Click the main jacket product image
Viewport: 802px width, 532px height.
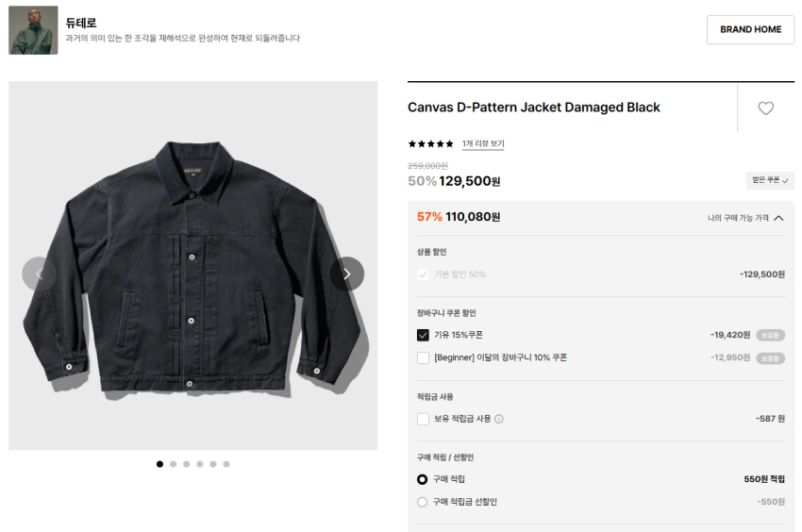click(193, 265)
